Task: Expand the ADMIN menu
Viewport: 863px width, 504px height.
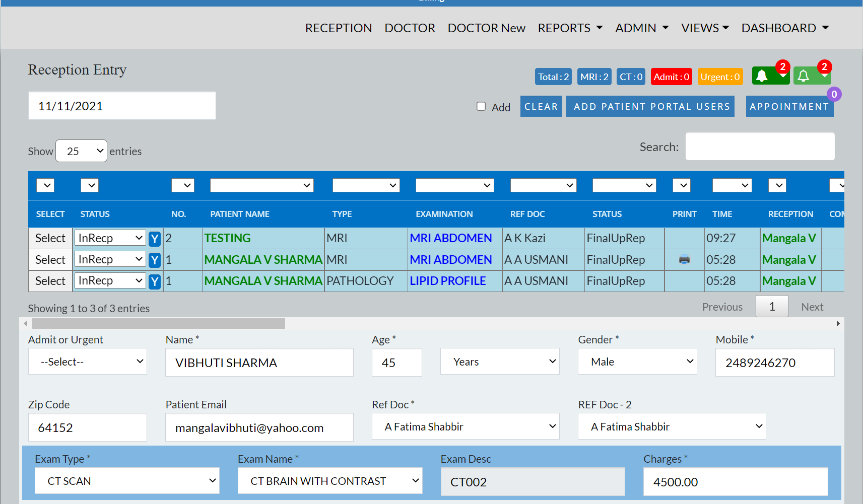Action: pyautogui.click(x=642, y=28)
